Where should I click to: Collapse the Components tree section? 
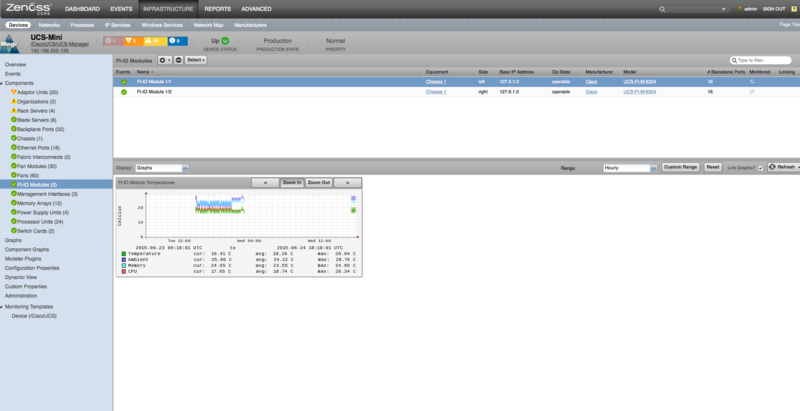pos(2,83)
